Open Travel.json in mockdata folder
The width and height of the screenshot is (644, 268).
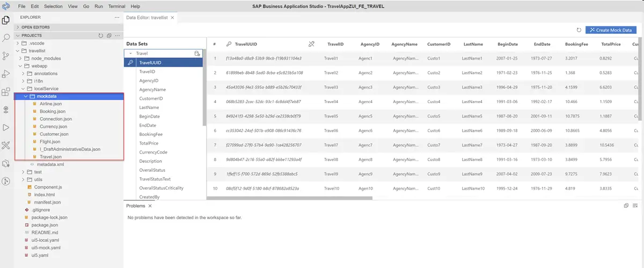coord(50,157)
